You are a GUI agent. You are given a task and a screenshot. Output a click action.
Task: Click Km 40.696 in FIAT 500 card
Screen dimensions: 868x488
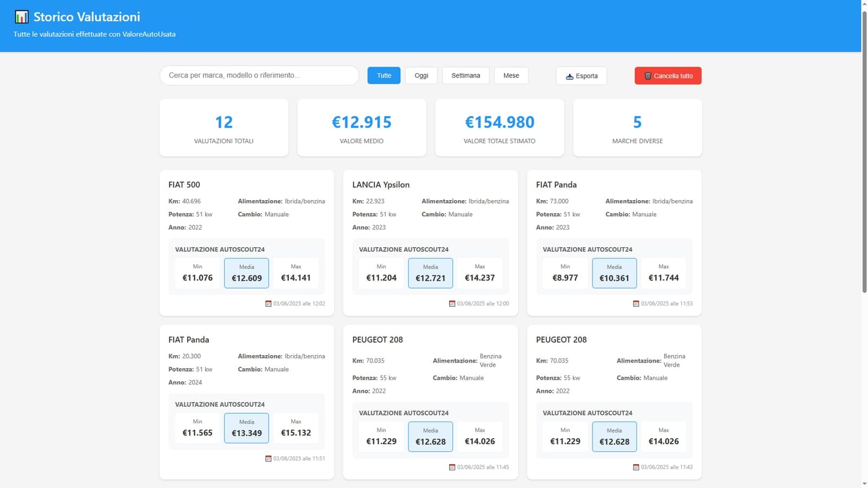point(184,201)
